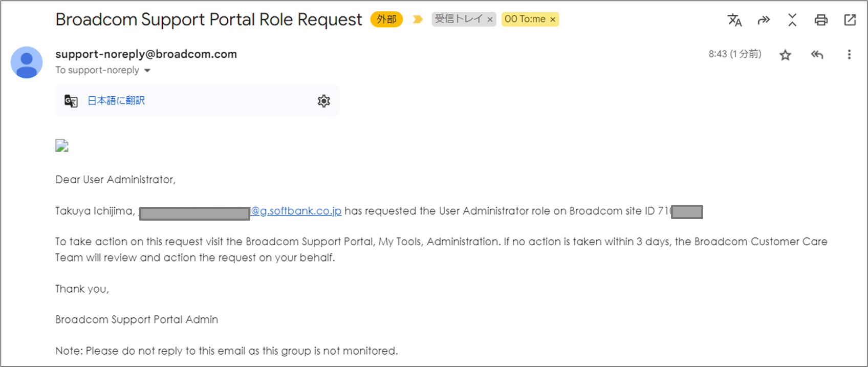868x367 pixels.
Task: Collapse all messages with the arrows icon
Action: click(792, 20)
